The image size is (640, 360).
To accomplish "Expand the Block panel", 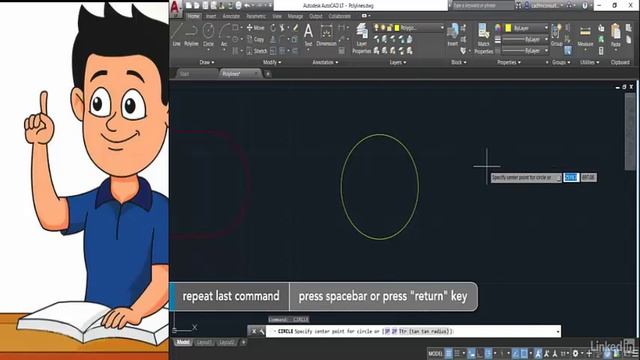I will (459, 62).
